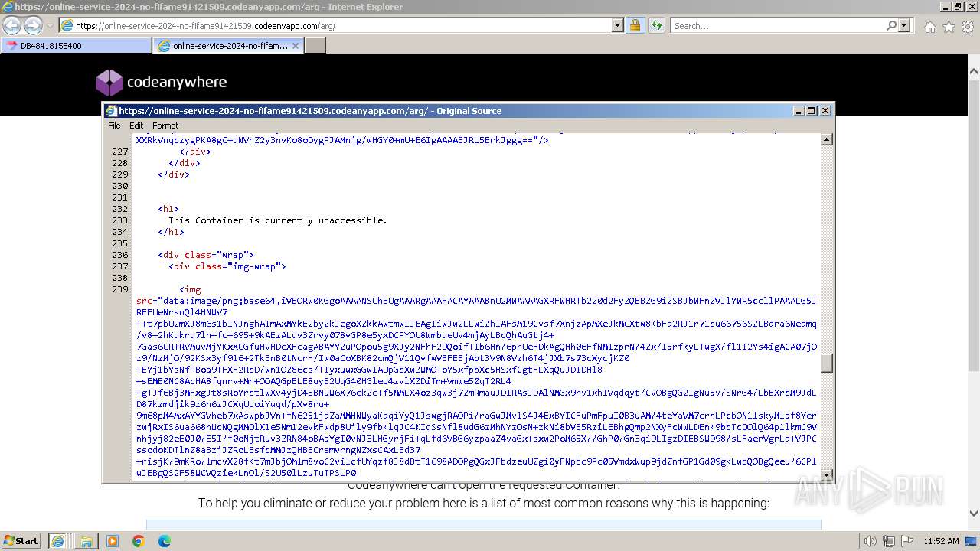This screenshot has height=551, width=980.
Task: Expand the address bar URL dropdown
Action: pos(618,25)
